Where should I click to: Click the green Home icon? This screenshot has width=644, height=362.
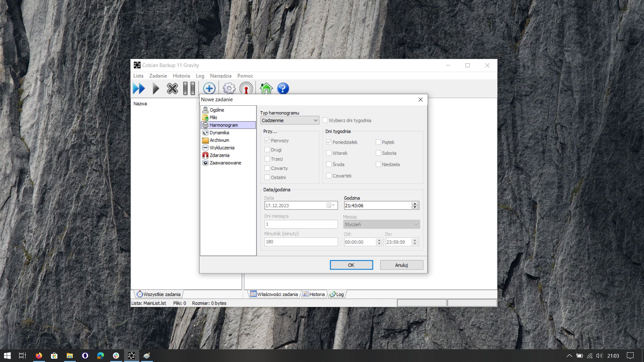tap(266, 89)
